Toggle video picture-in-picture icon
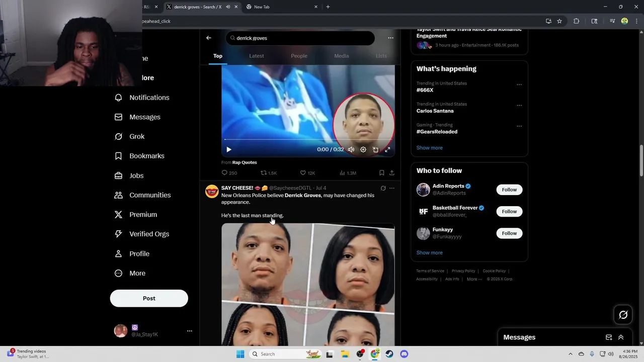 [375, 149]
